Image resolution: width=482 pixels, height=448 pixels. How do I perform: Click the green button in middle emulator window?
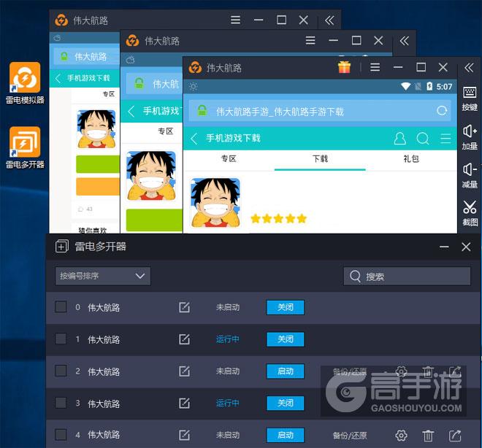154,220
